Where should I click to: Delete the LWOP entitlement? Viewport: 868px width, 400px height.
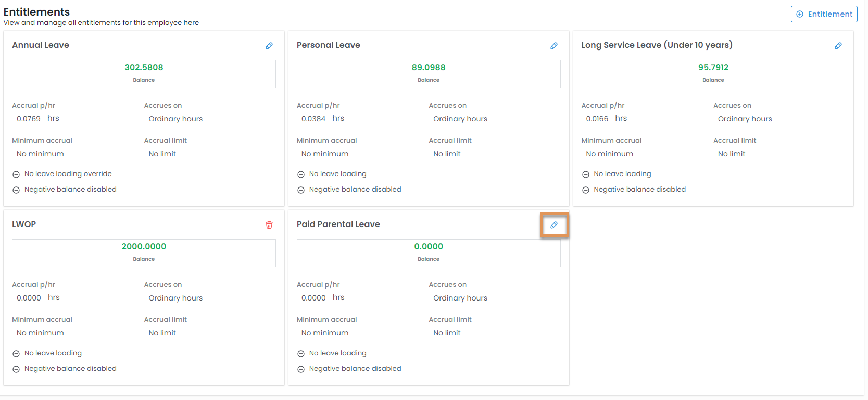[x=269, y=225]
